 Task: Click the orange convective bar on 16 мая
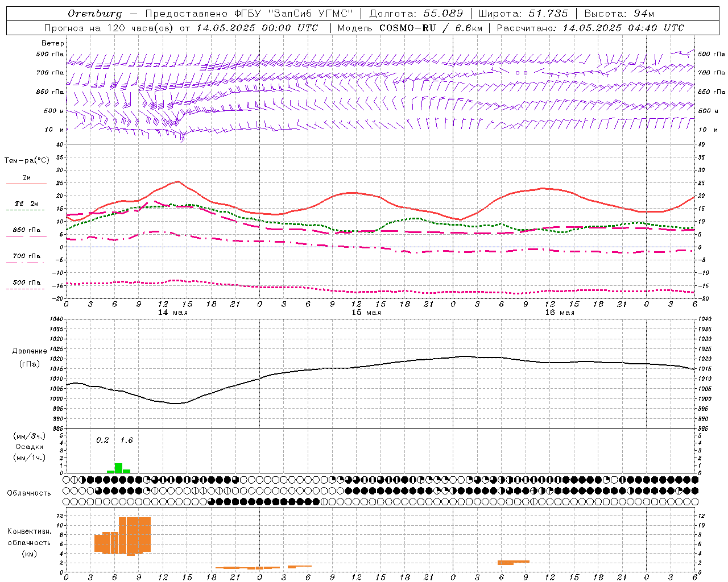[x=514, y=562]
